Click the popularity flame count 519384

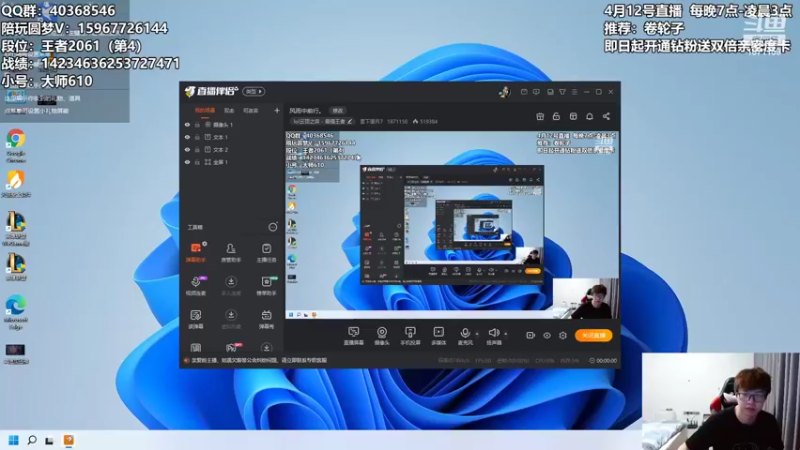(425, 121)
